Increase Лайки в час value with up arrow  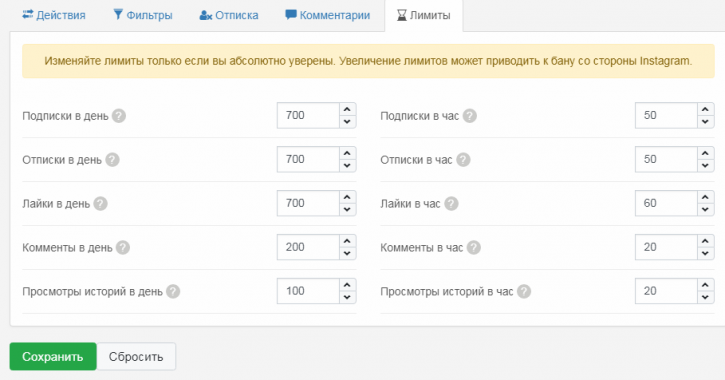pos(705,197)
